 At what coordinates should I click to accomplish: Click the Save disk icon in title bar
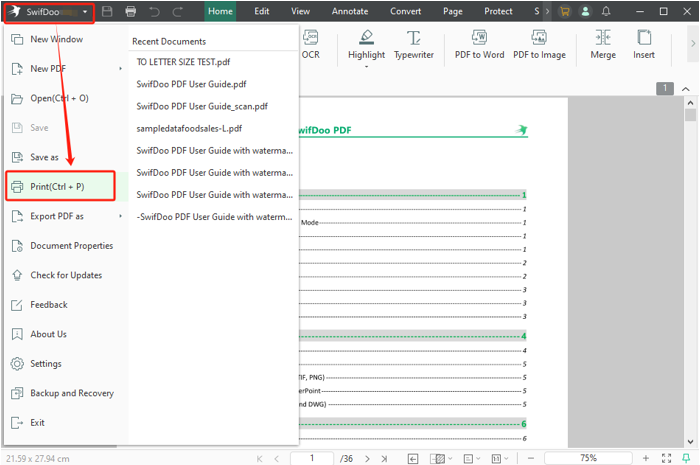[x=107, y=12]
